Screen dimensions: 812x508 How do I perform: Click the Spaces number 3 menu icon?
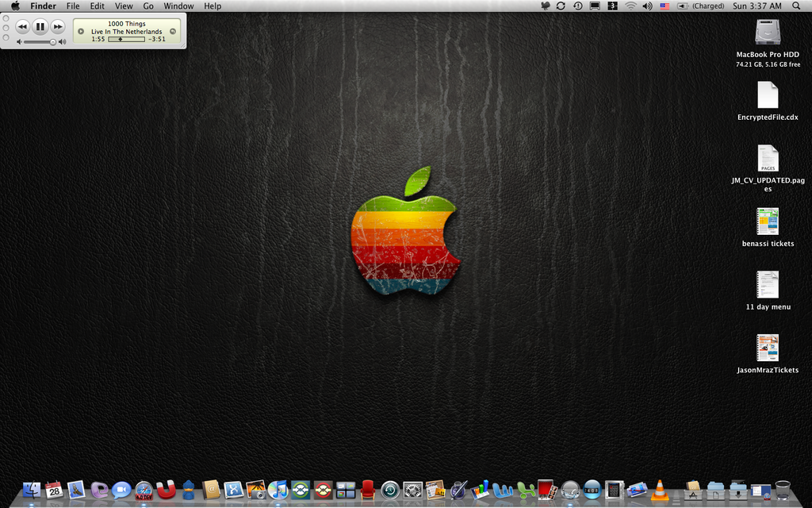(x=613, y=6)
